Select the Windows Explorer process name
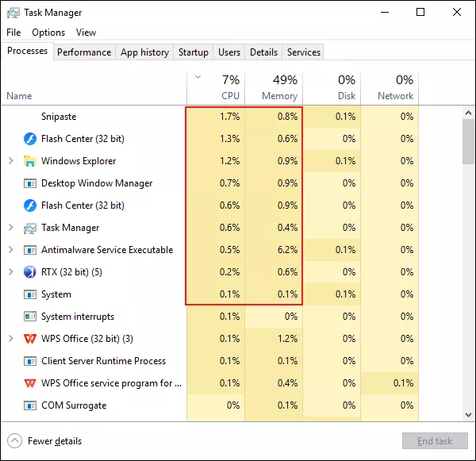Viewport: 476px width, 461px height. tap(79, 161)
